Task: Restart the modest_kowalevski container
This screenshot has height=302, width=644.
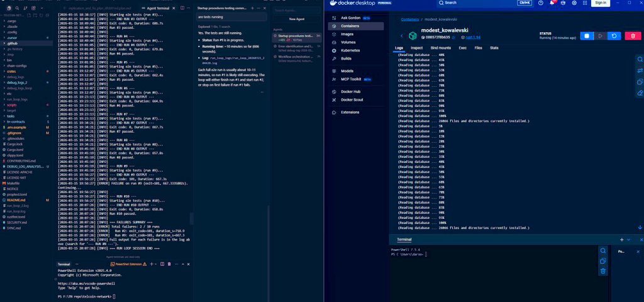Action: pos(614,36)
